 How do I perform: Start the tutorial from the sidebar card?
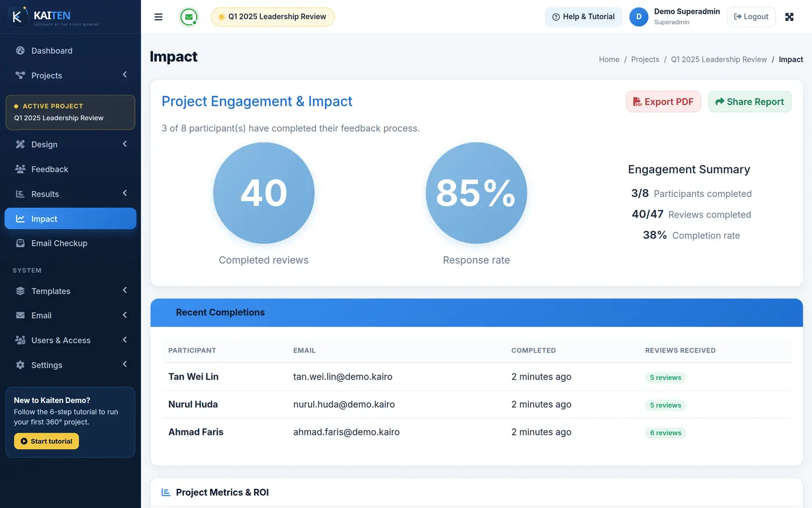tap(46, 441)
